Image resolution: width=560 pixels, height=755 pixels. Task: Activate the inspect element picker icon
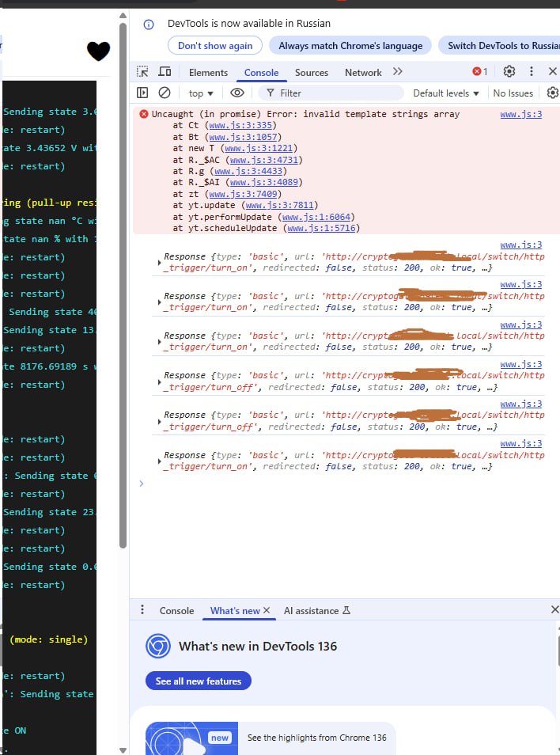pos(142,72)
